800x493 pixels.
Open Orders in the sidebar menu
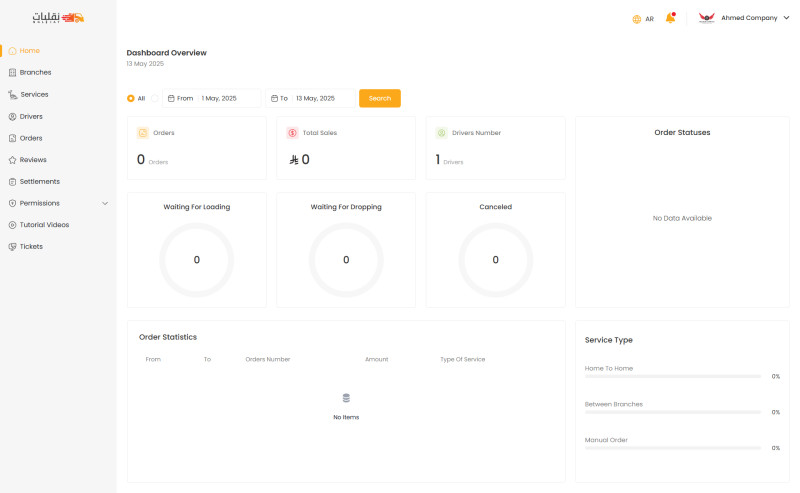click(x=31, y=138)
